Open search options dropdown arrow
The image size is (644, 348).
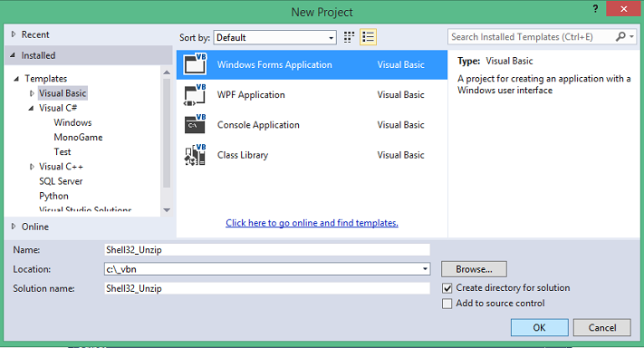point(631,37)
